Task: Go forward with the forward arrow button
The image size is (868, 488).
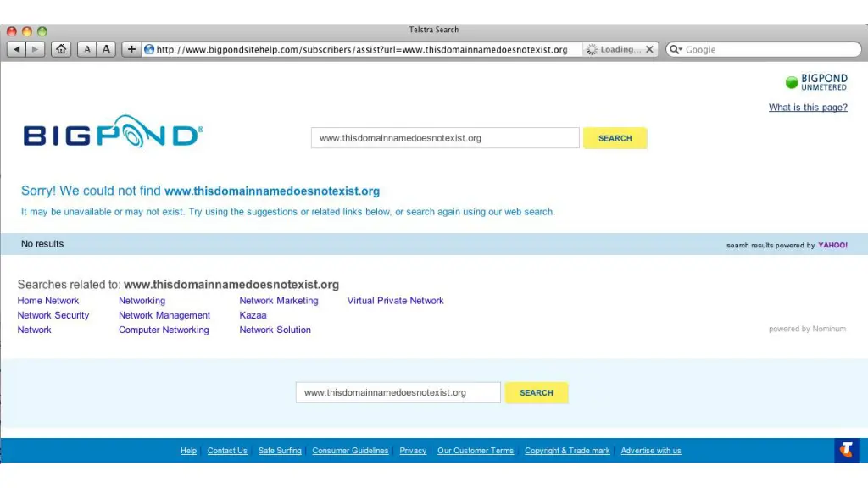Action: (x=36, y=49)
